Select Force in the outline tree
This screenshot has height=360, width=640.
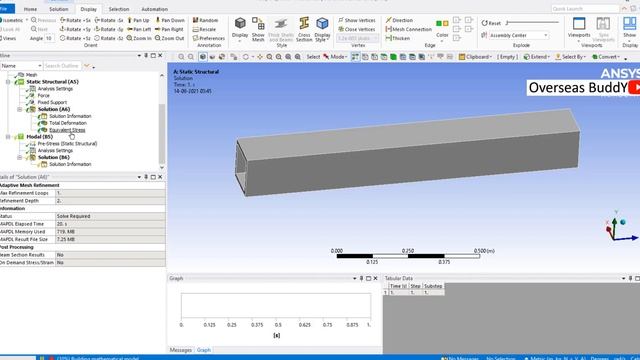point(44,96)
